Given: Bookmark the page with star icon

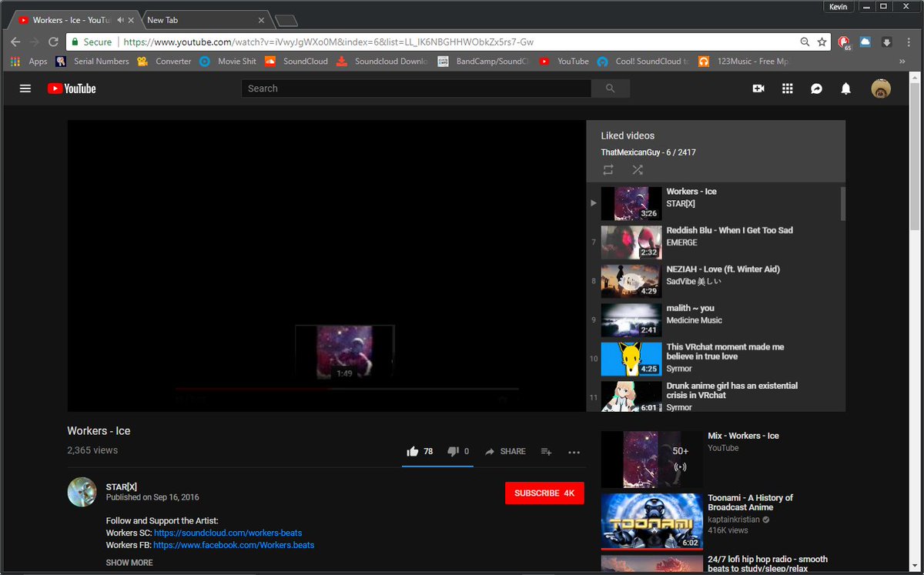Looking at the screenshot, I should pyautogui.click(x=822, y=42).
